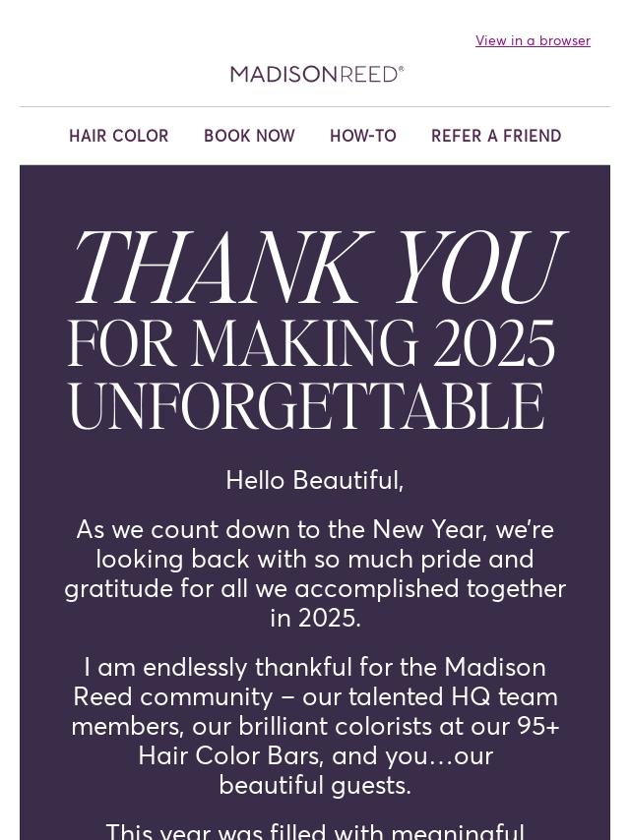Select BOOK NOW in the navigation
Screen dimensions: 630x840
coord(249,136)
